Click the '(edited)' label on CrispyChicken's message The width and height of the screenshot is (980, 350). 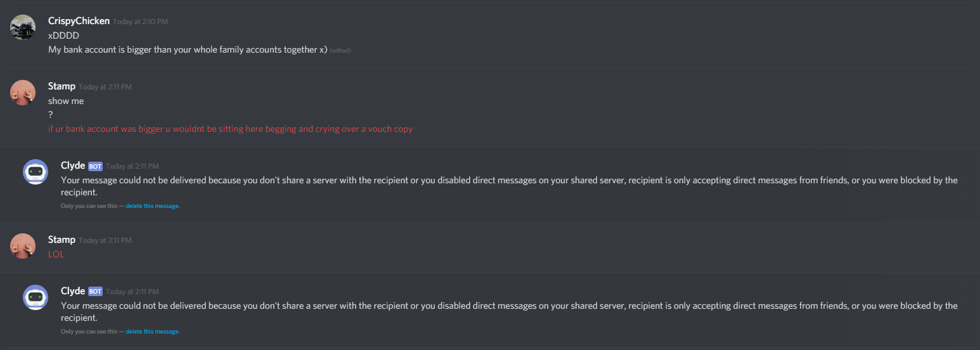tap(340, 51)
